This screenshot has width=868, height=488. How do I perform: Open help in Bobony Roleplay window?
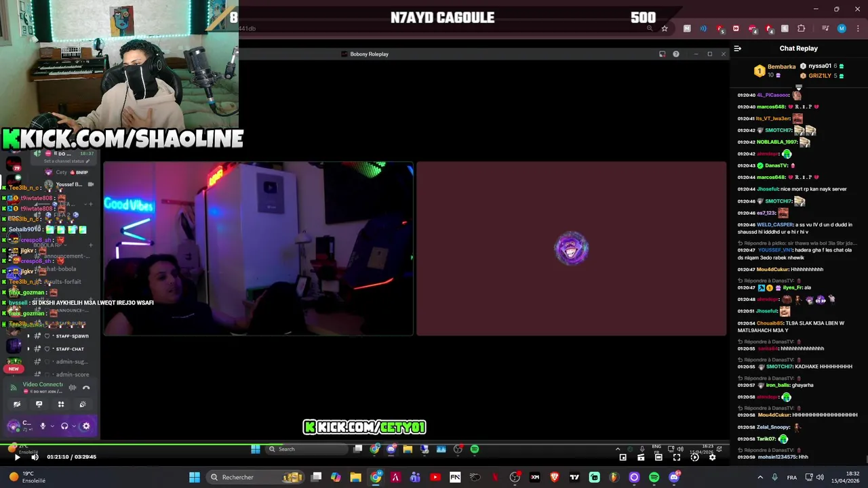pyautogui.click(x=676, y=54)
